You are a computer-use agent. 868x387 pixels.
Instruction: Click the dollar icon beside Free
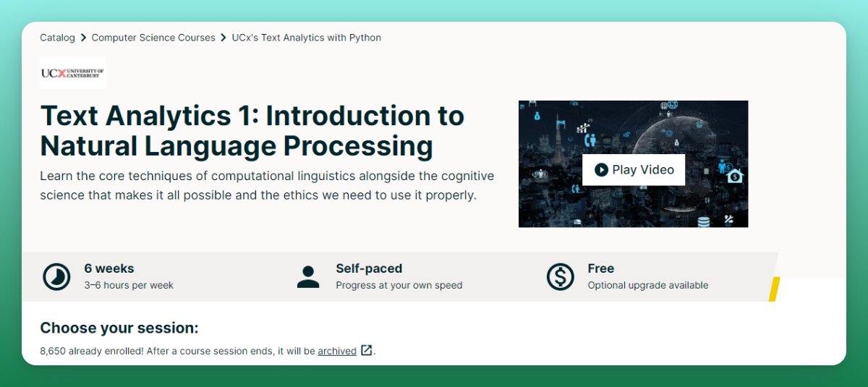tap(560, 276)
